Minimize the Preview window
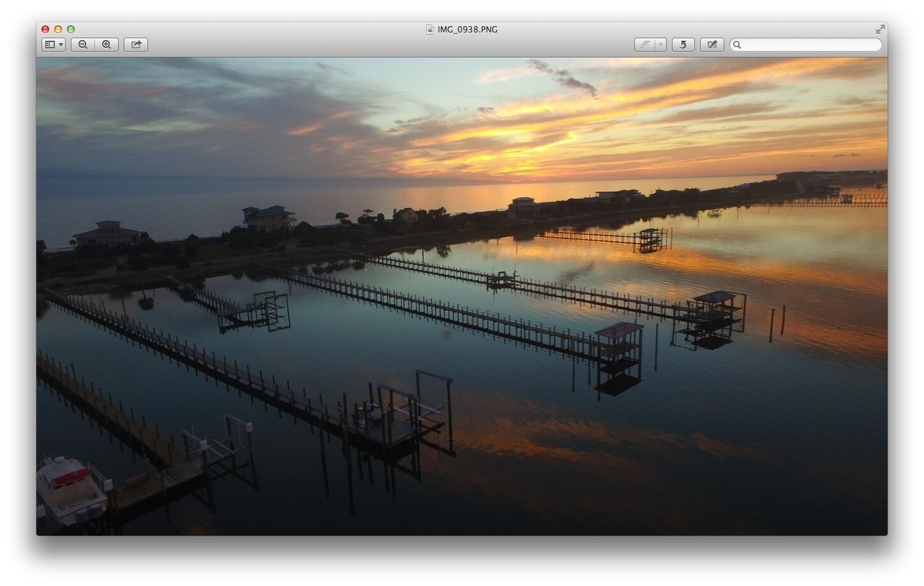Viewport: 924px width, 586px height. (x=58, y=29)
